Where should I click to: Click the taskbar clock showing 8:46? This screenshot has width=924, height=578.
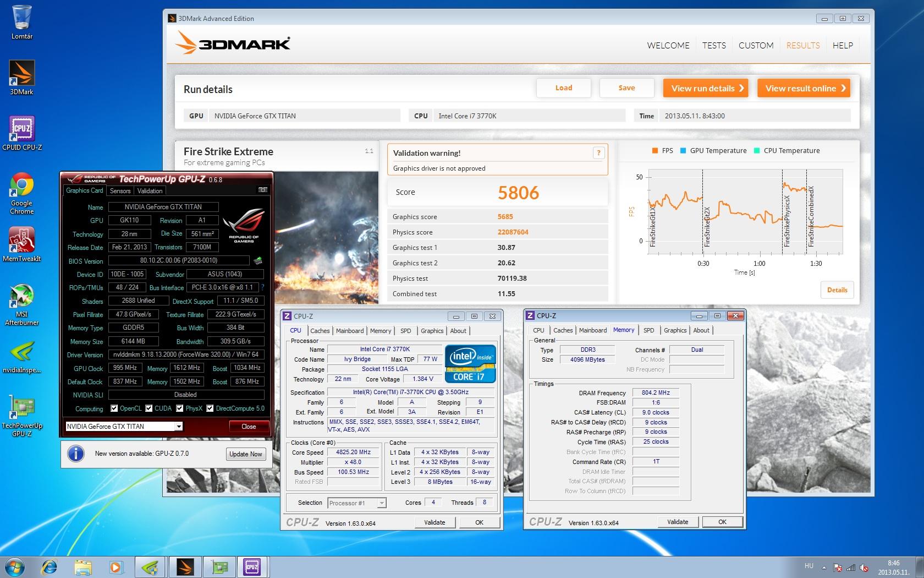(x=893, y=568)
